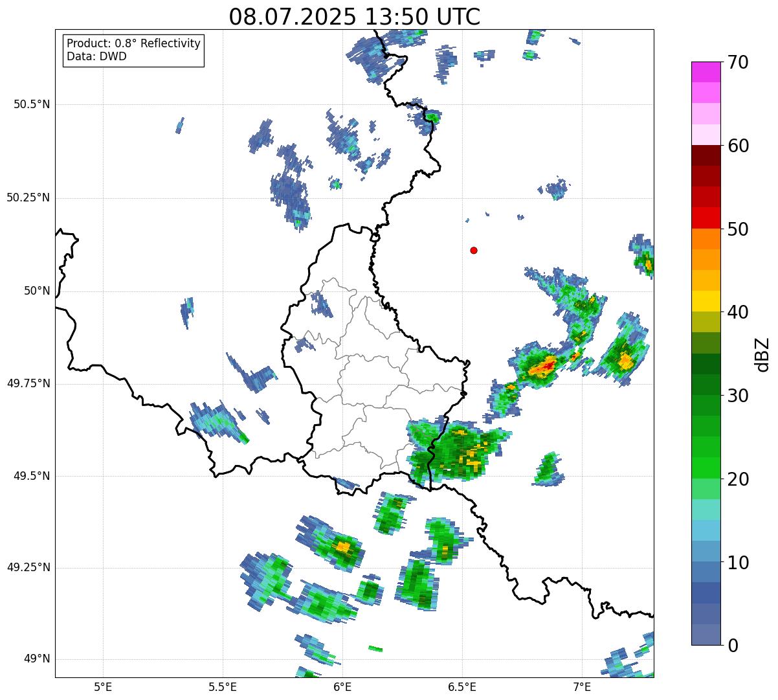Click the dark red colorbar segment below 60
The image size is (778, 700).
706,155
